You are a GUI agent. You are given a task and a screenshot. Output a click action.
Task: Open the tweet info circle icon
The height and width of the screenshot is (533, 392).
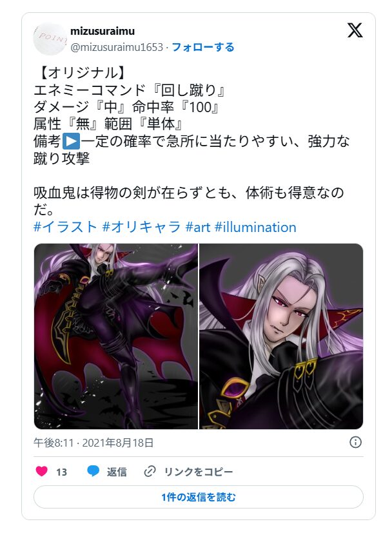coord(355,442)
